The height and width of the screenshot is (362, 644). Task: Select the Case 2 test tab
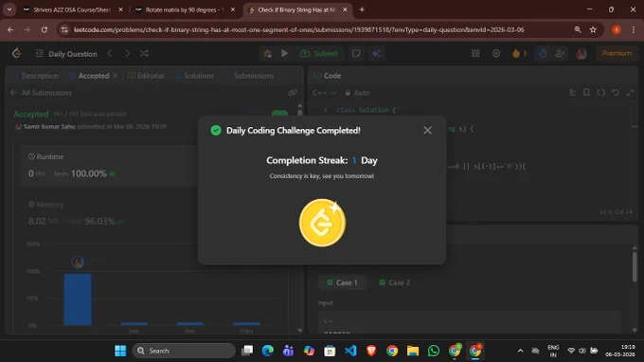point(394,282)
